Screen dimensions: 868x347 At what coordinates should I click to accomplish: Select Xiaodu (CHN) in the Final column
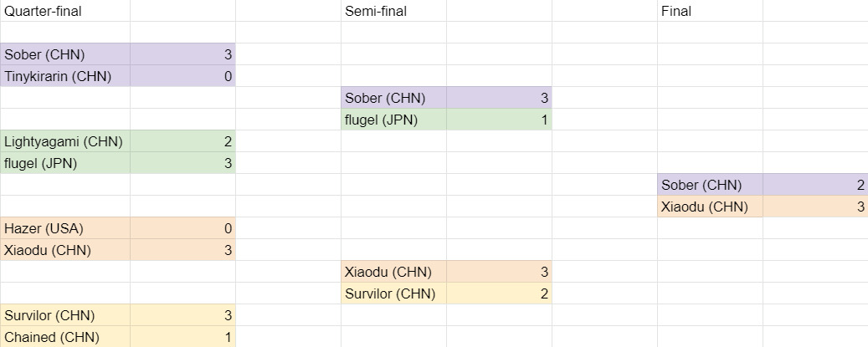pyautogui.click(x=704, y=207)
